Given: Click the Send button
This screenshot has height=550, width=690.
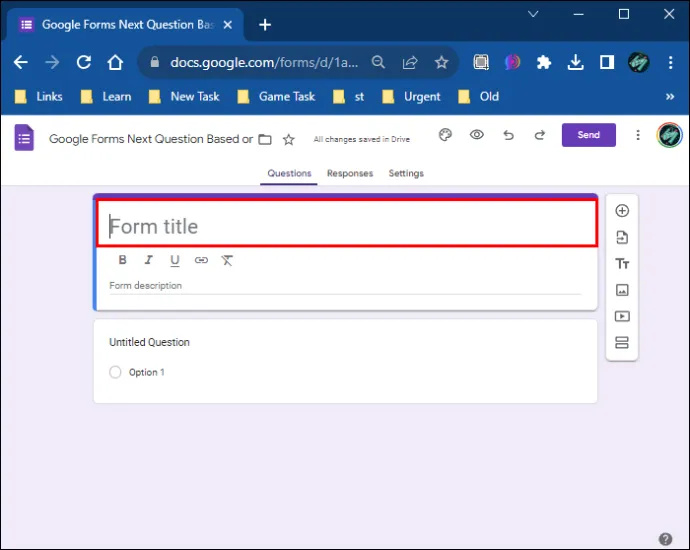Looking at the screenshot, I should [x=588, y=135].
